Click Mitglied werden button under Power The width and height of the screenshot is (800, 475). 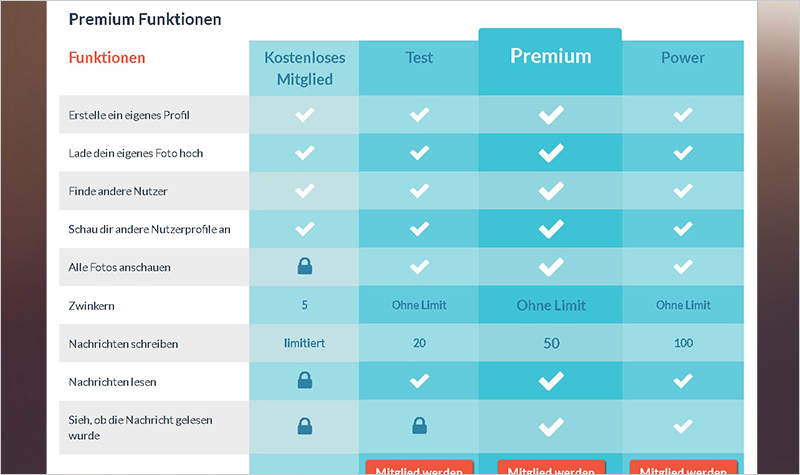pos(683,467)
